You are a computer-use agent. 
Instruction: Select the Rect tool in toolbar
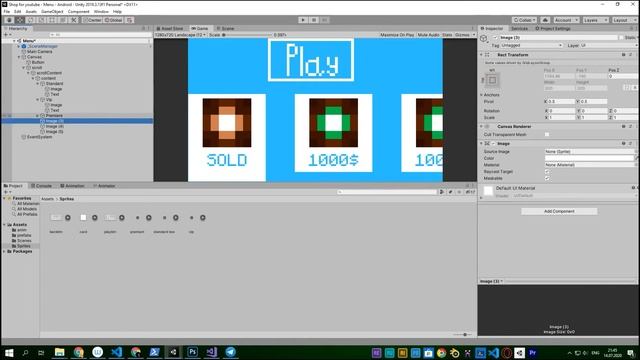pos(52,20)
